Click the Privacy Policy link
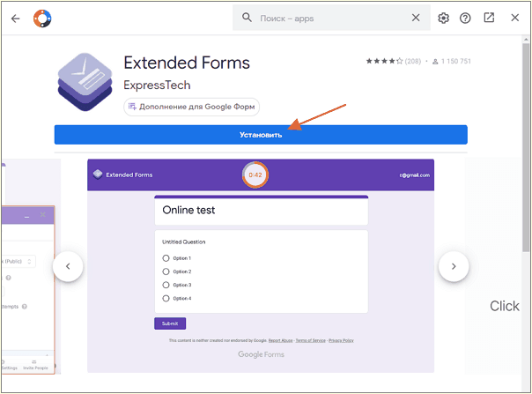 341,340
